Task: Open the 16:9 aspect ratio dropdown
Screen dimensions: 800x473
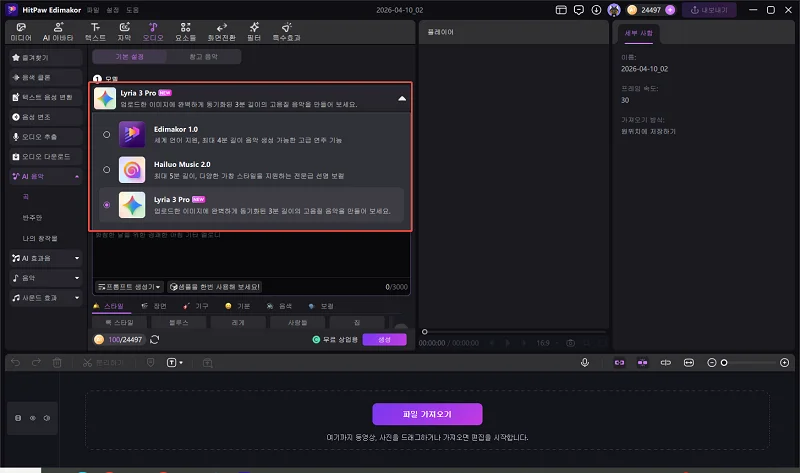Action: click(546, 343)
